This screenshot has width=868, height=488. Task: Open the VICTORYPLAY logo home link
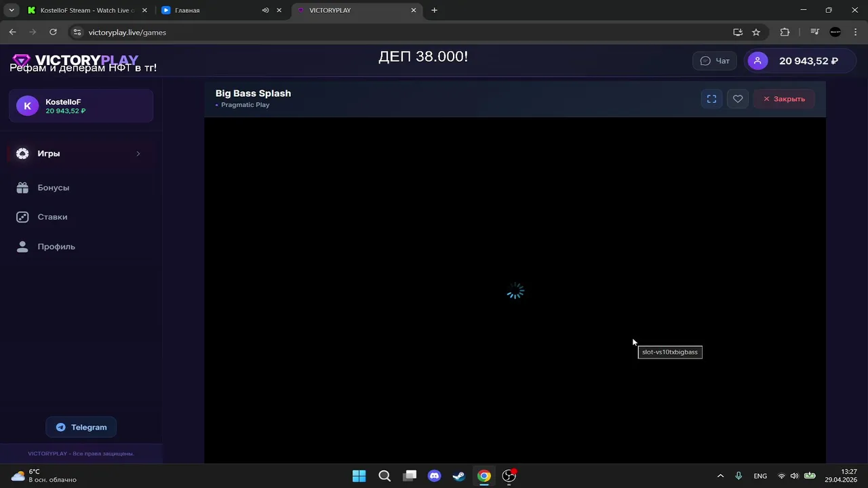click(x=75, y=60)
